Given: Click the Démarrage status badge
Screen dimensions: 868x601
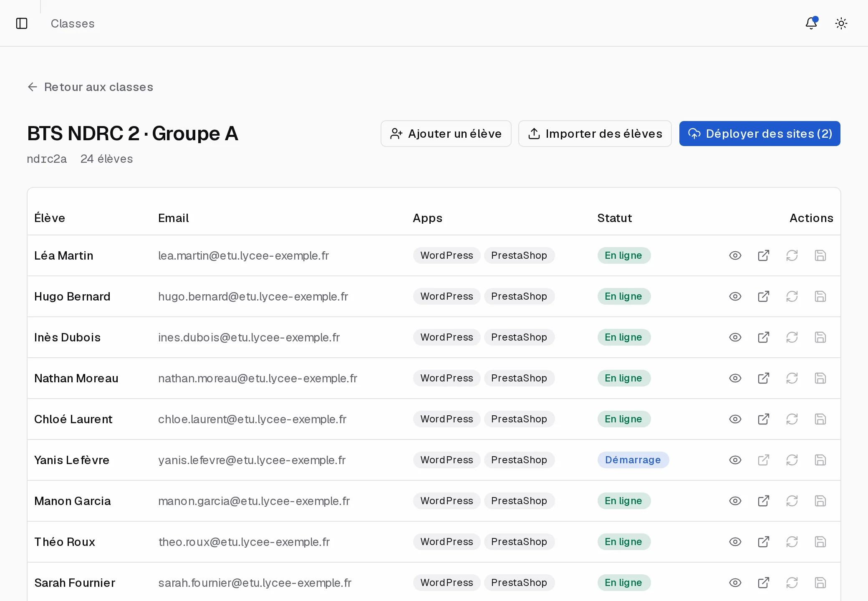Looking at the screenshot, I should (x=633, y=460).
